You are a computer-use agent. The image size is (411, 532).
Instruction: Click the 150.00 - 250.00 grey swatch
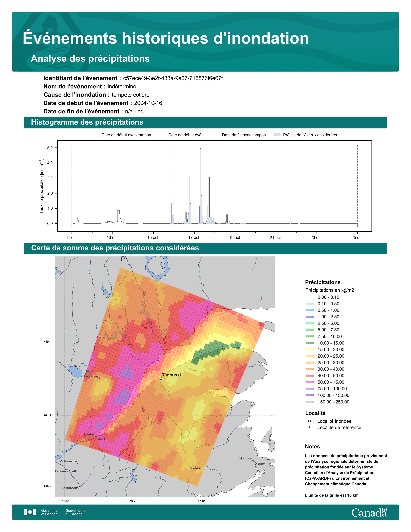[x=309, y=402]
